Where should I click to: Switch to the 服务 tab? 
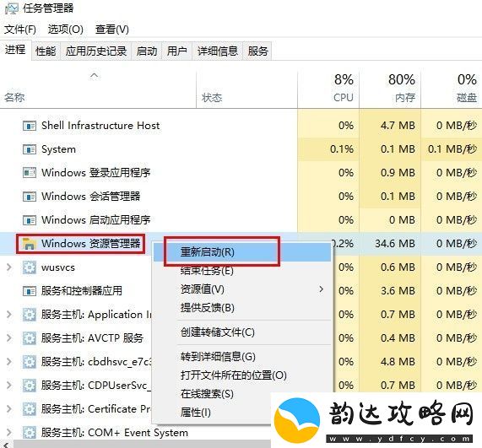pyautogui.click(x=257, y=51)
